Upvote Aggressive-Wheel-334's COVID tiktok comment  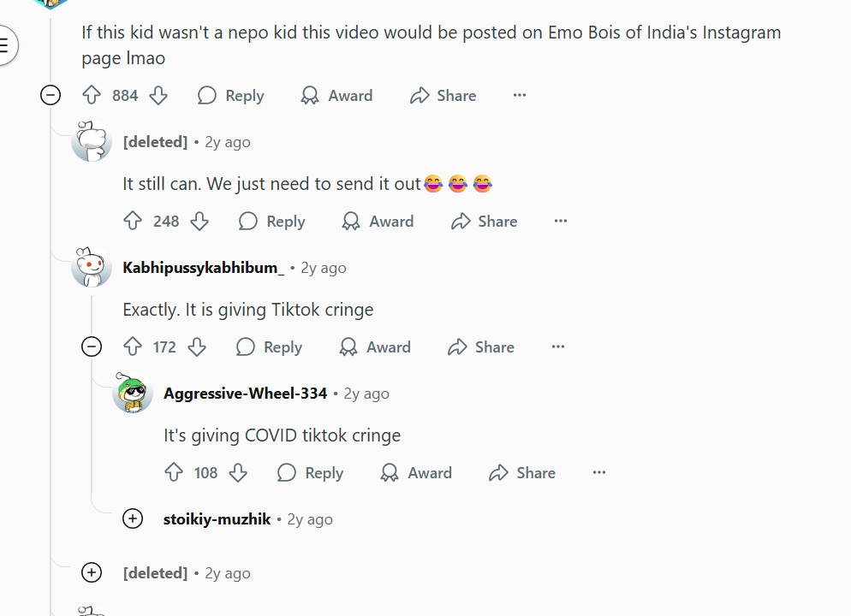coord(174,473)
